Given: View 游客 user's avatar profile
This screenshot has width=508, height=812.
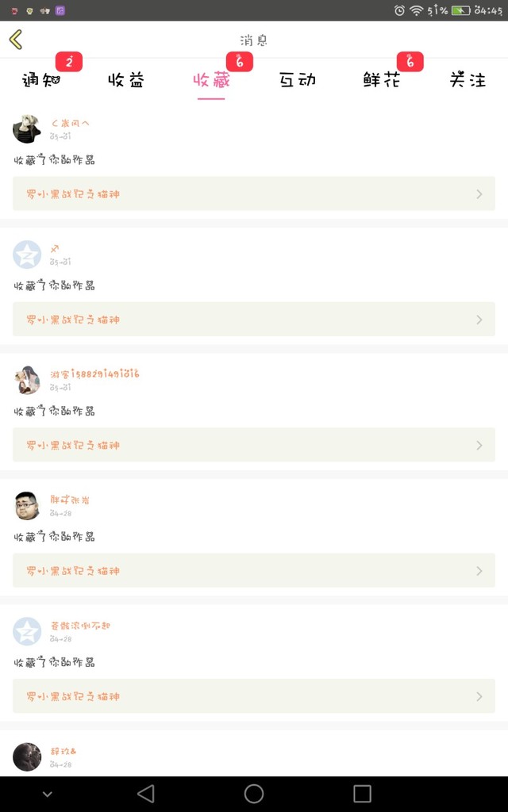Looking at the screenshot, I should 27,380.
